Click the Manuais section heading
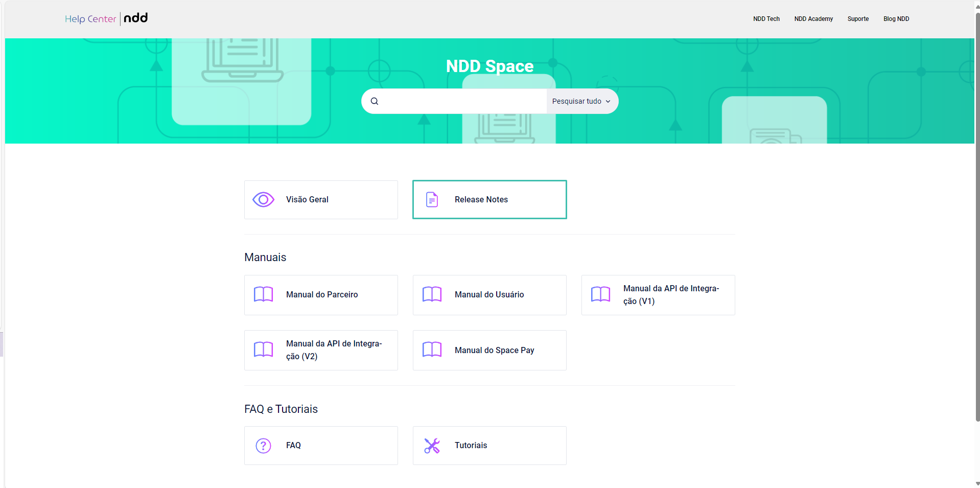Screen dimensions: 980x488 pos(265,257)
